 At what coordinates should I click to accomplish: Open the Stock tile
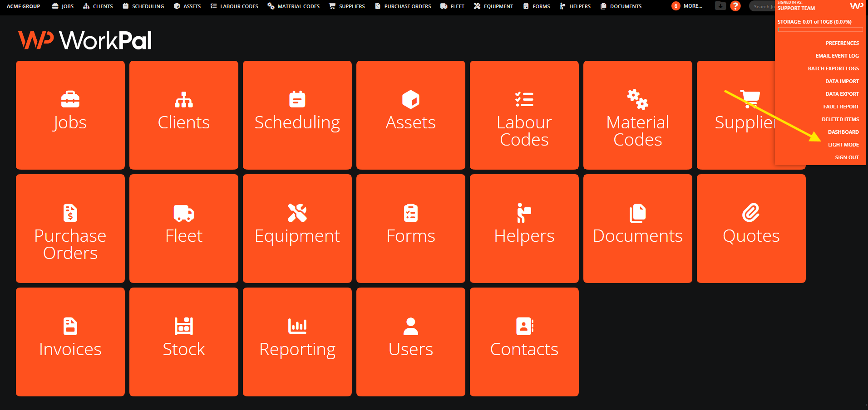click(x=184, y=342)
